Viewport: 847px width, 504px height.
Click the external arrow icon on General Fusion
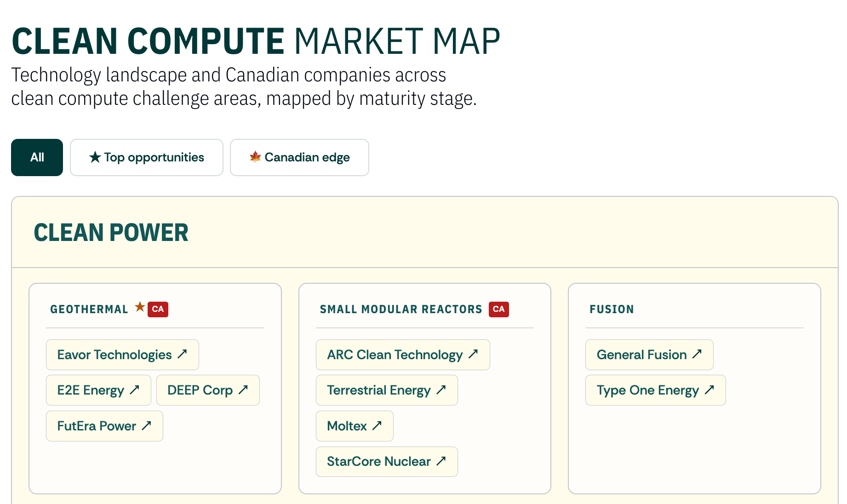point(697,354)
